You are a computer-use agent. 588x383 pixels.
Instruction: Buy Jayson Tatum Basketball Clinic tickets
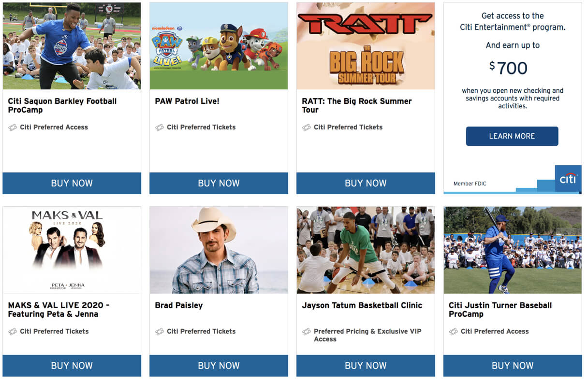click(366, 366)
